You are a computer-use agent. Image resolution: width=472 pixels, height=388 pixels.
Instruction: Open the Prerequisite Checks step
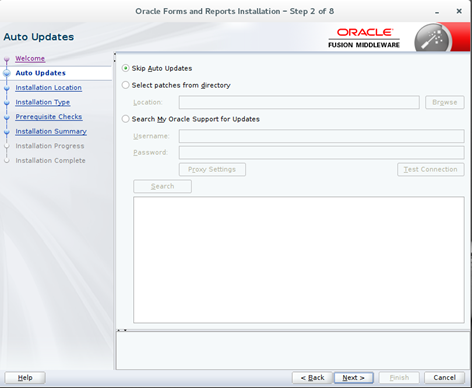pyautogui.click(x=49, y=117)
